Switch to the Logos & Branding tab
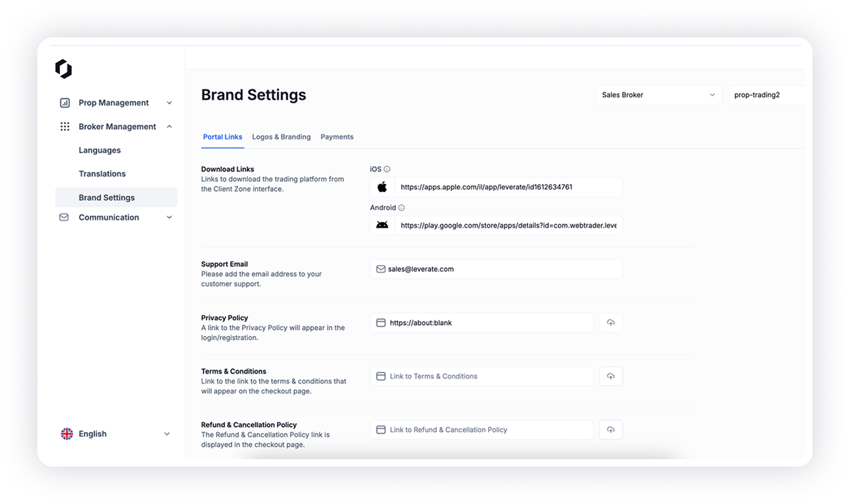Screen dimensions: 850x504 point(281,137)
